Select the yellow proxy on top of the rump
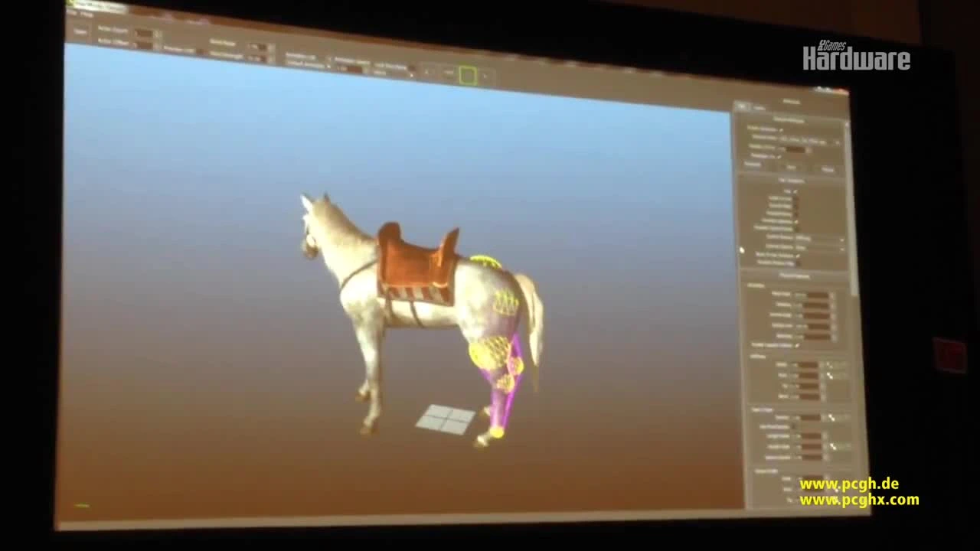This screenshot has height=551, width=980. point(485,262)
